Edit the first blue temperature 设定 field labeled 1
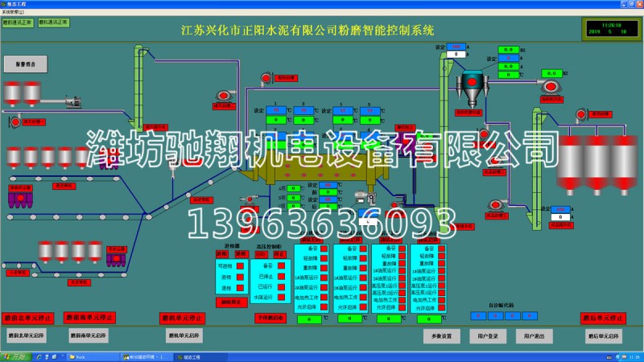 click(276, 110)
